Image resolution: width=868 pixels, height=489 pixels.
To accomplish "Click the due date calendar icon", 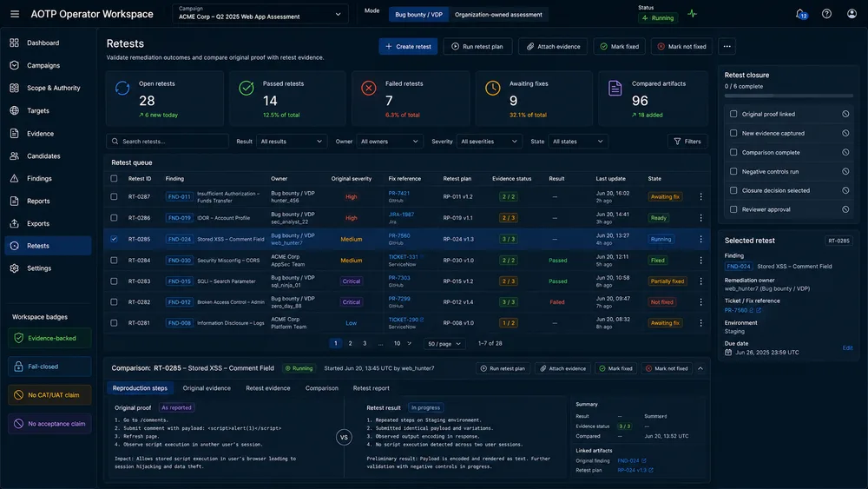I will [x=728, y=353].
